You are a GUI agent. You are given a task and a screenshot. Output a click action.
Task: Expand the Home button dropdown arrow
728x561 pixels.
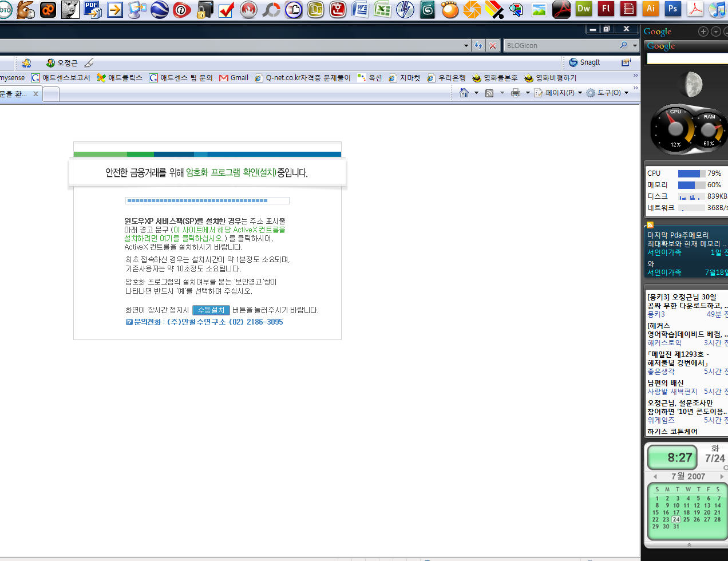(476, 93)
